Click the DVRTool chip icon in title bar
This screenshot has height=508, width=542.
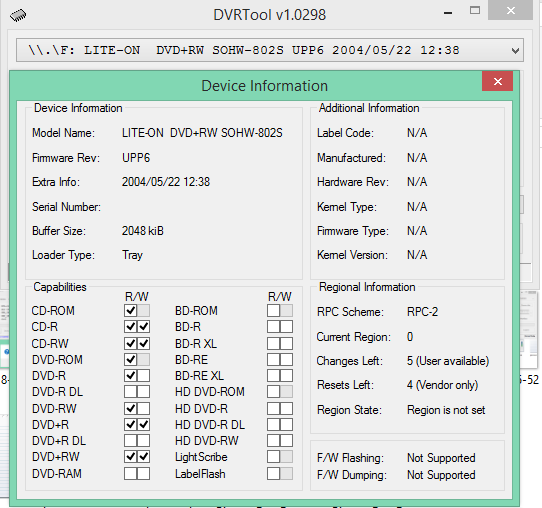point(18,15)
